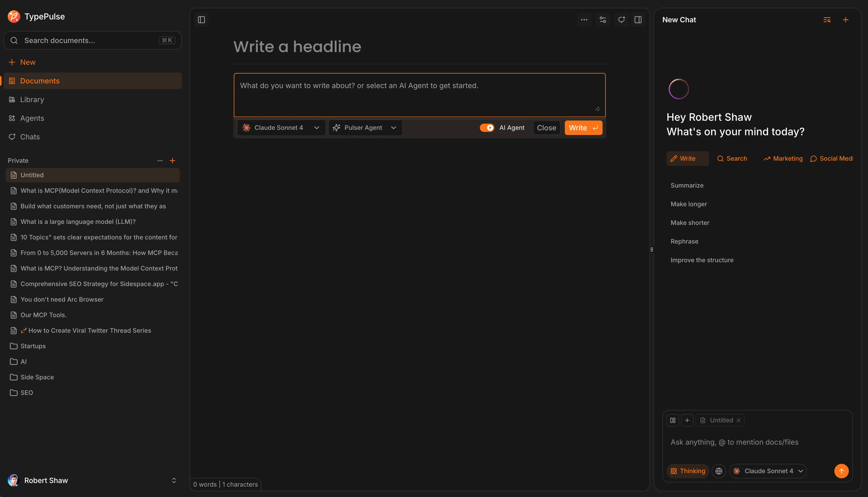Toggle the right chat panel icon
This screenshot has width=868, height=497.
[x=638, y=20]
